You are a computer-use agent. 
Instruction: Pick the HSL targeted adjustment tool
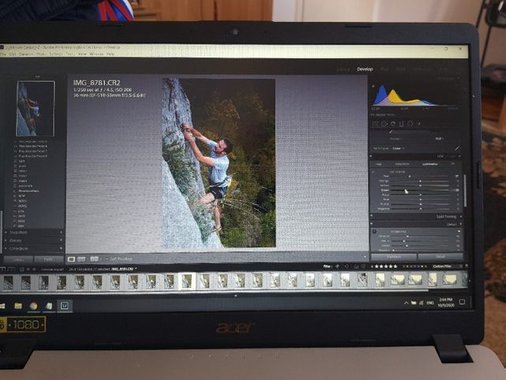374,172
